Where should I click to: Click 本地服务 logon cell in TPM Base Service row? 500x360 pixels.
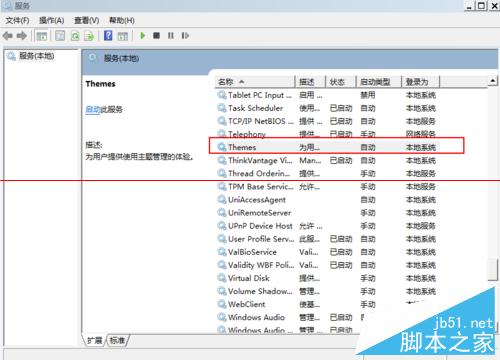[x=421, y=186]
